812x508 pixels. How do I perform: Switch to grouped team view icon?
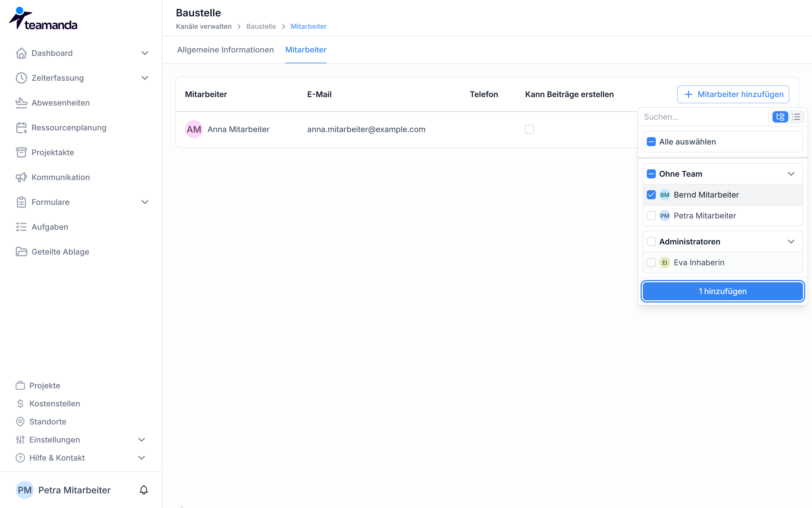[780, 117]
